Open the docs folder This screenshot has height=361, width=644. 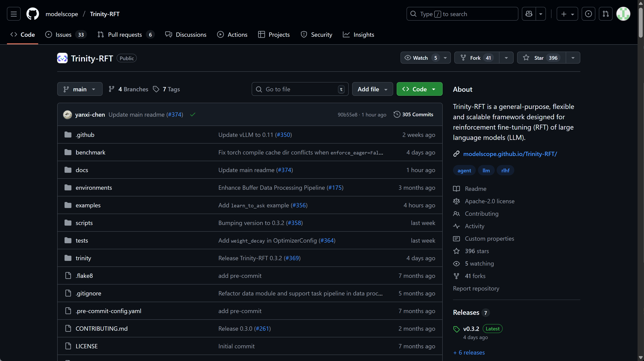(82, 170)
